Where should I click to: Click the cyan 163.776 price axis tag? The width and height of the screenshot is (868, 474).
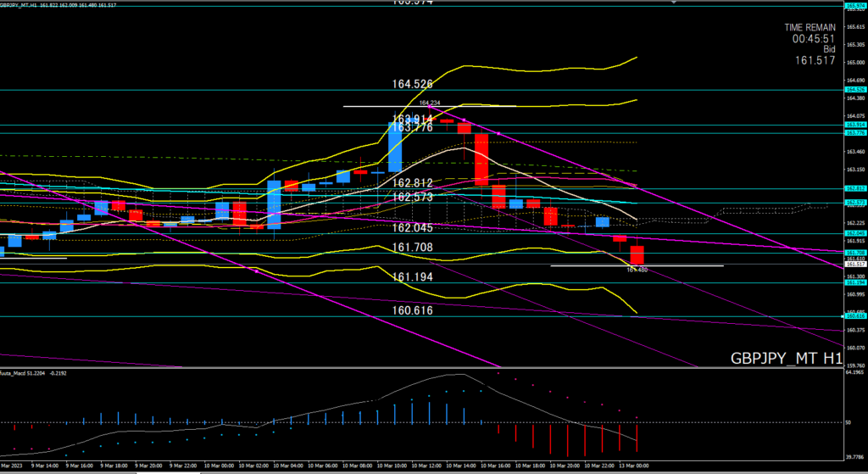click(x=855, y=133)
